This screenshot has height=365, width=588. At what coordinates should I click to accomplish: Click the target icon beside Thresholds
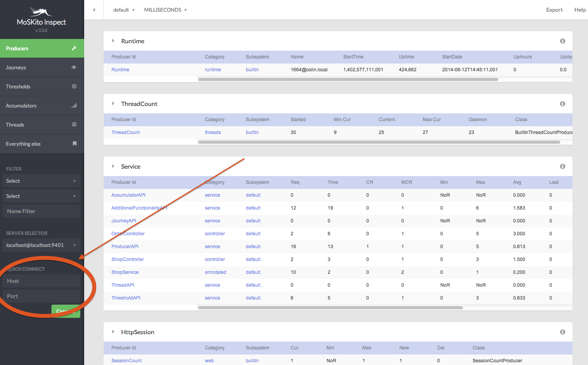74,86
